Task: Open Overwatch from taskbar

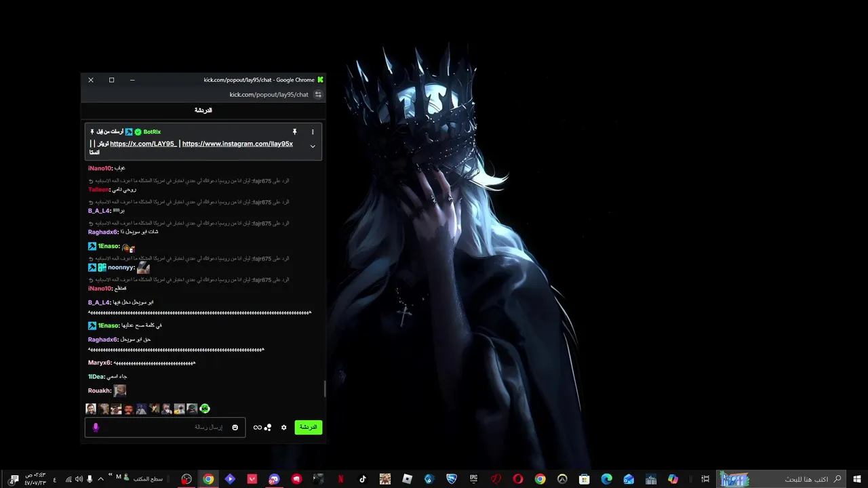Action: point(562,479)
